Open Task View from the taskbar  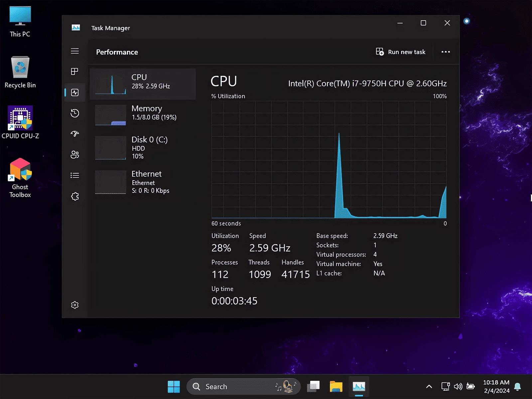313,387
